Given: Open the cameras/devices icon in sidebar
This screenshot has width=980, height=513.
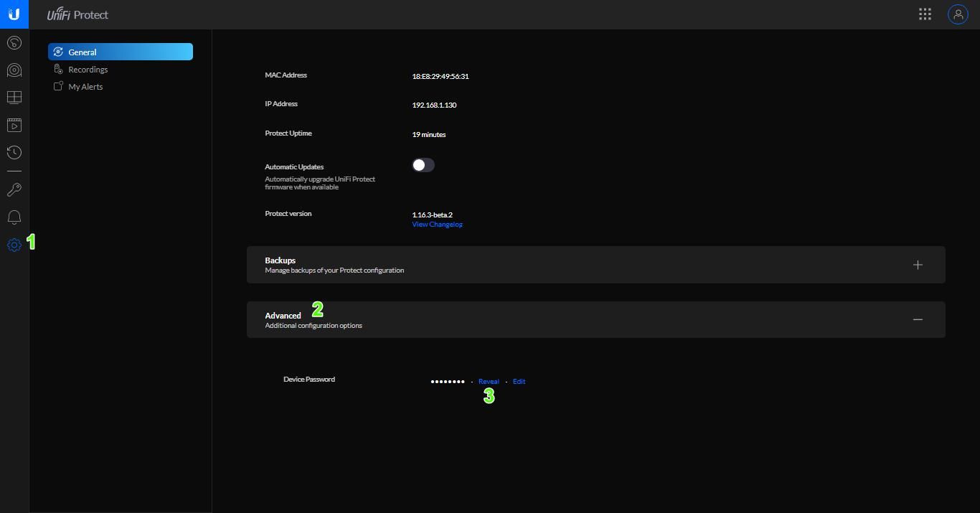Looking at the screenshot, I should coord(14,70).
